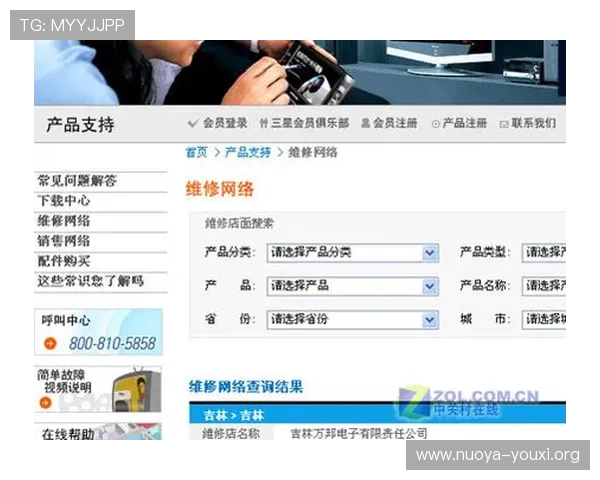The height and width of the screenshot is (480, 600).
Task: Click arrow of 请选择产品 dropdown
Action: (x=430, y=286)
